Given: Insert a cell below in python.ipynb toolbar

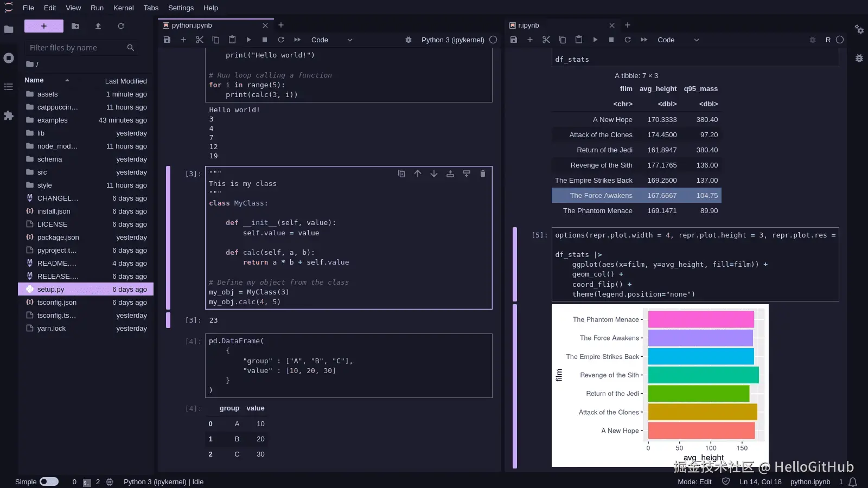Looking at the screenshot, I should 183,40.
